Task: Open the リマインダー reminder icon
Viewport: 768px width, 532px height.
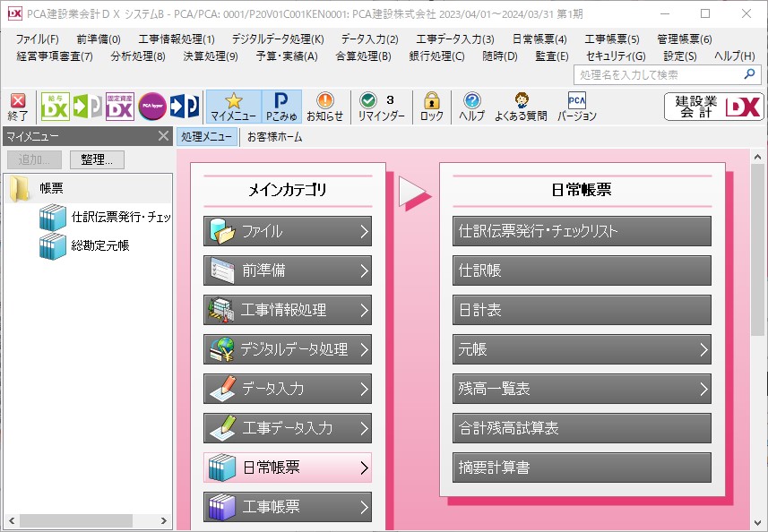Action: click(x=381, y=107)
